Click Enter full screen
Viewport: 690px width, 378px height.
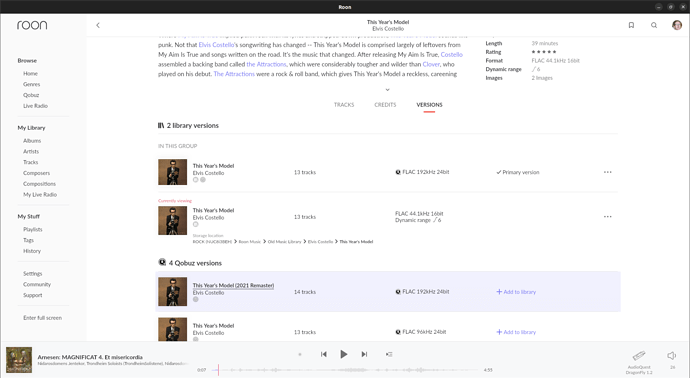click(x=42, y=318)
